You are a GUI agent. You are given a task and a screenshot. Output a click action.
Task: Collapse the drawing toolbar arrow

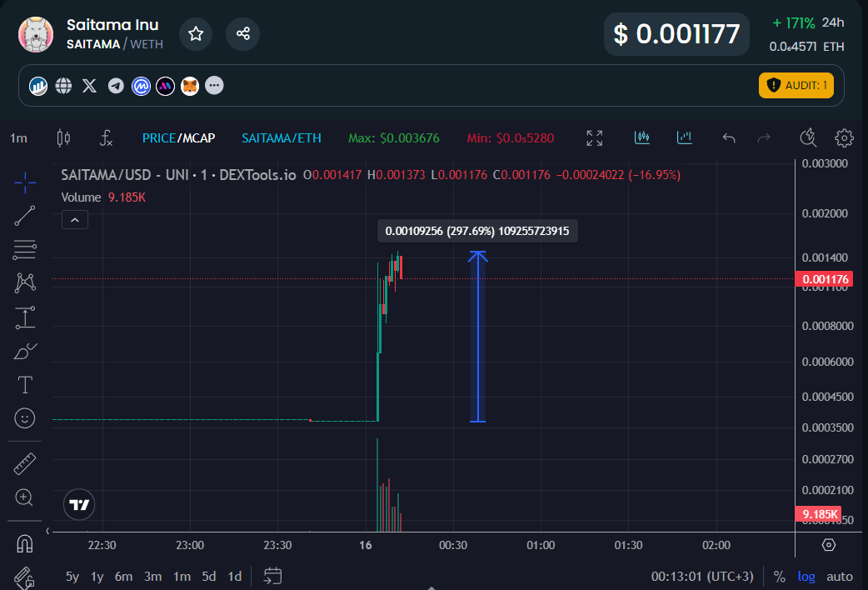click(47, 532)
